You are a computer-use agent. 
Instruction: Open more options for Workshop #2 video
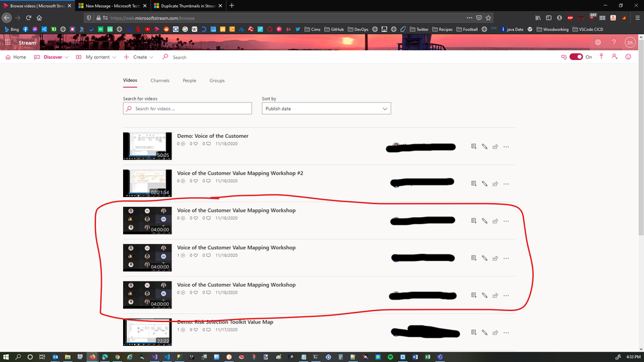506,184
